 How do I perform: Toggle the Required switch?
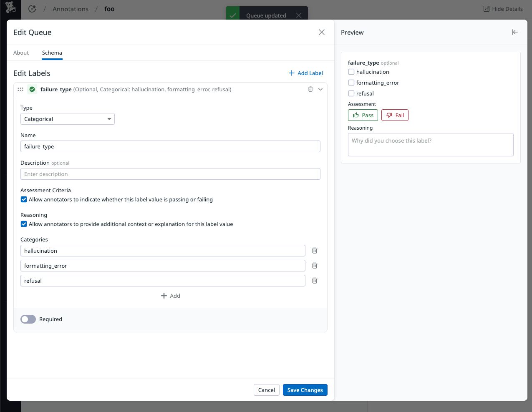[28, 319]
